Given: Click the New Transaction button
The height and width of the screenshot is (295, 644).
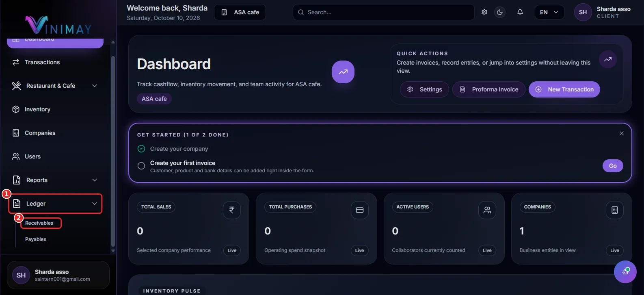Looking at the screenshot, I should tap(564, 89).
